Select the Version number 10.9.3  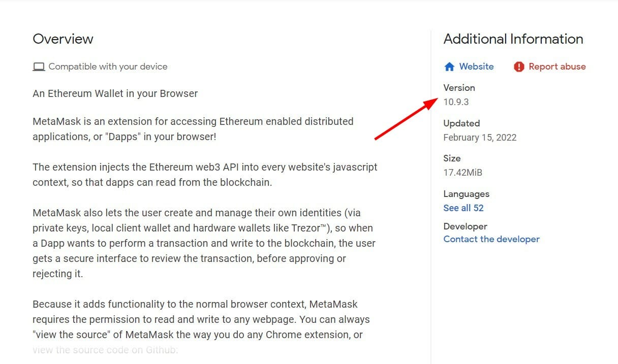456,102
